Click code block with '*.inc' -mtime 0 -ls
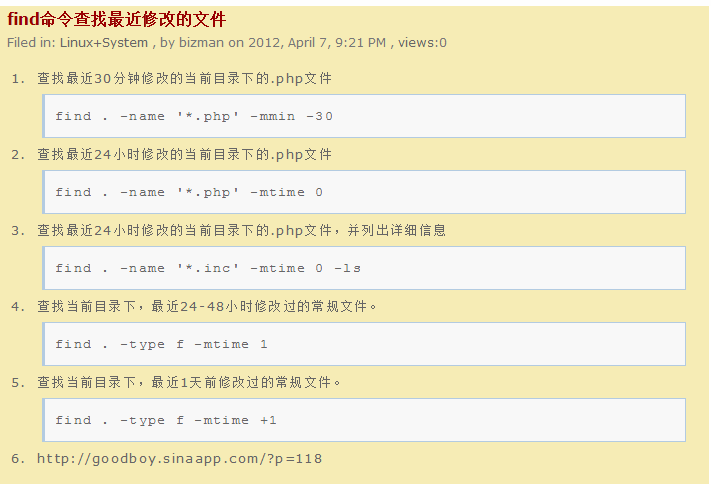711x484 pixels. [x=364, y=268]
